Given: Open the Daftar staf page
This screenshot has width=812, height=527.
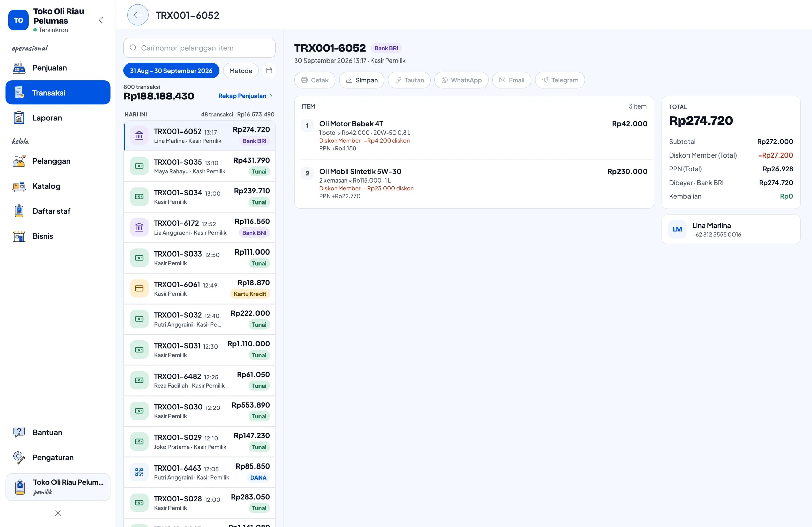Looking at the screenshot, I should (58, 211).
